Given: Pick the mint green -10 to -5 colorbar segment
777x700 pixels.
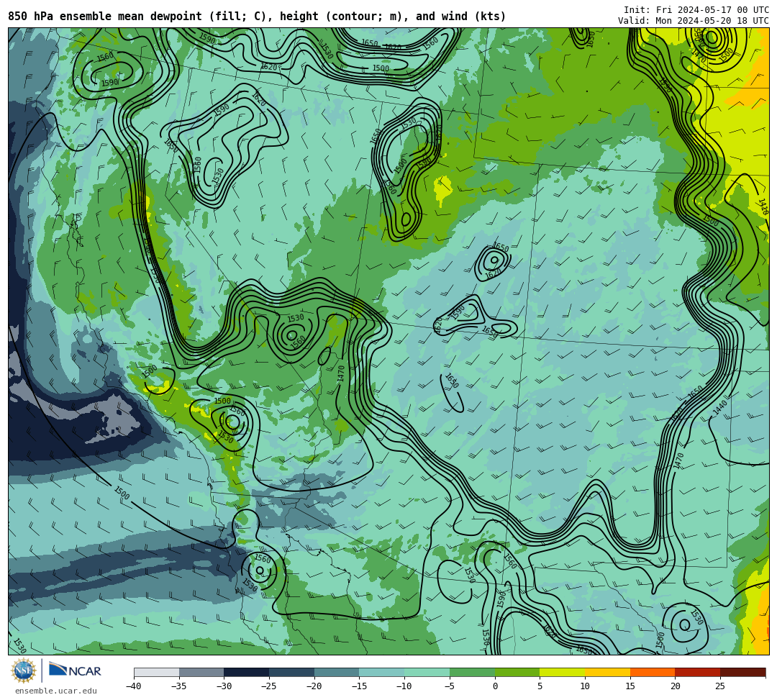Looking at the screenshot, I should coord(427,672).
